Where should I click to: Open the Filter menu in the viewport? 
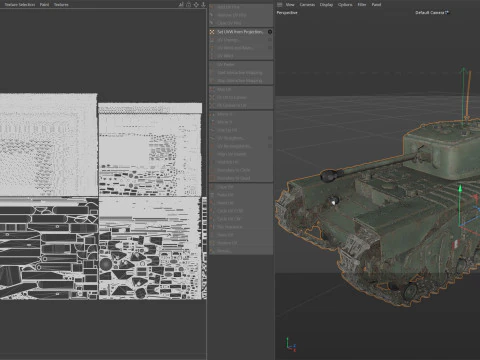[x=362, y=5]
